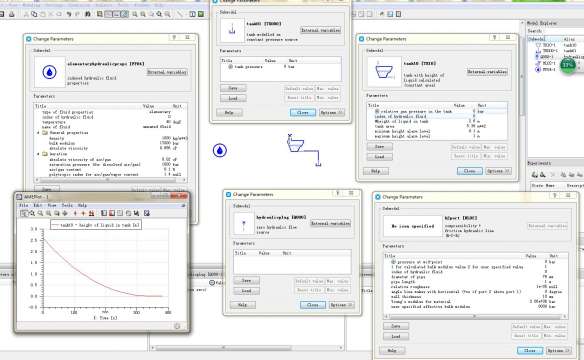
Task: Click the print icon in the main toolbar
Action: tap(12, 14)
